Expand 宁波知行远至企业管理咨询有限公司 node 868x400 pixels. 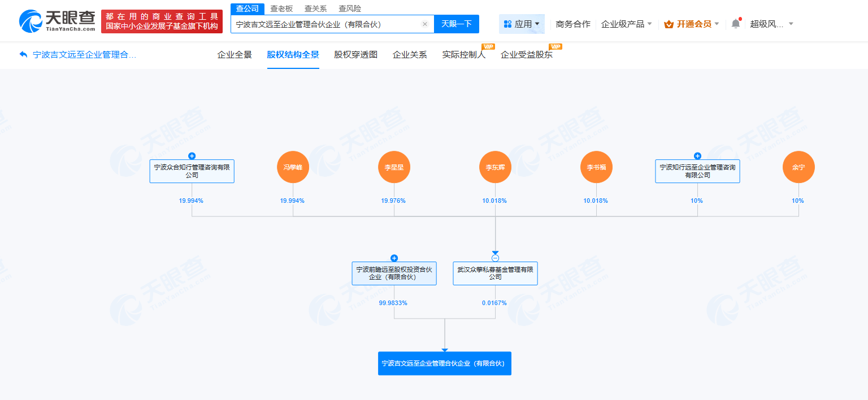point(697,155)
